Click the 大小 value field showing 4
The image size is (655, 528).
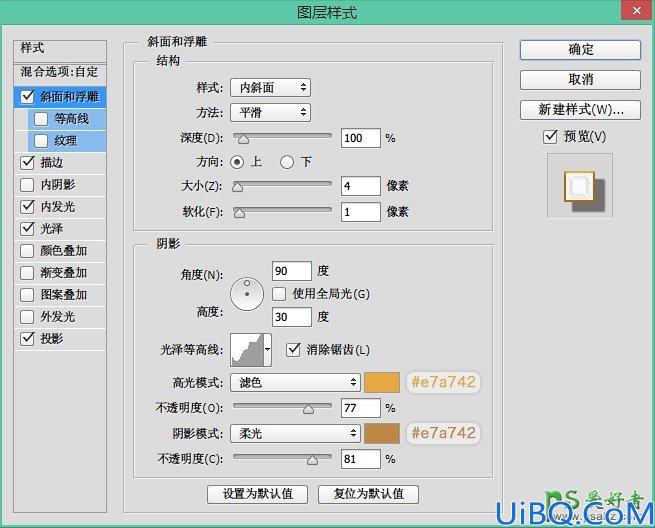(x=361, y=185)
